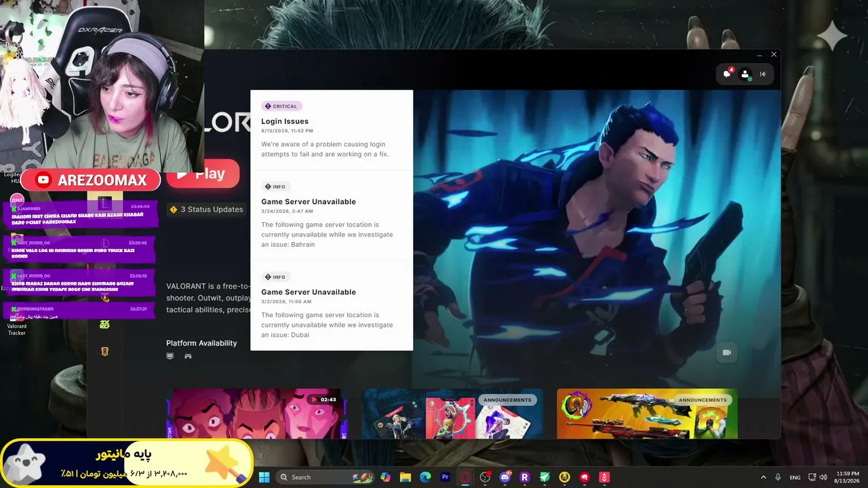Launch Microsoft Edge from the taskbar
The image size is (868, 488).
click(425, 477)
